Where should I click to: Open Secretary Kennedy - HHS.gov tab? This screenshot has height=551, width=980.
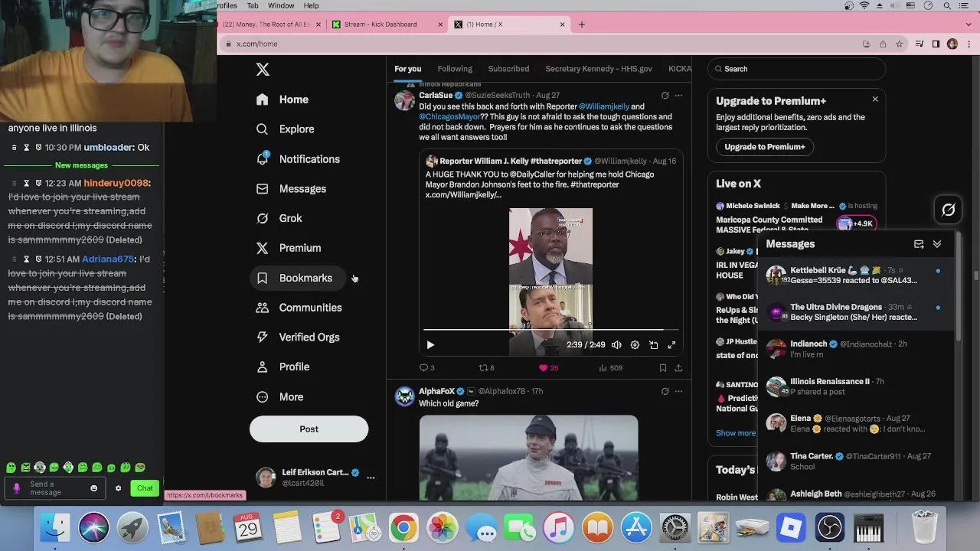point(599,69)
